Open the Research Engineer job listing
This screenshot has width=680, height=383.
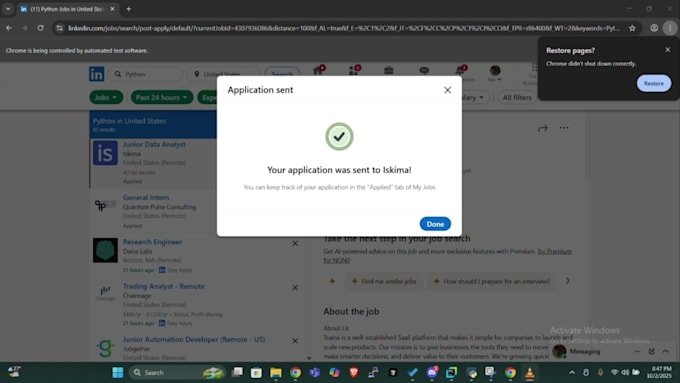152,242
